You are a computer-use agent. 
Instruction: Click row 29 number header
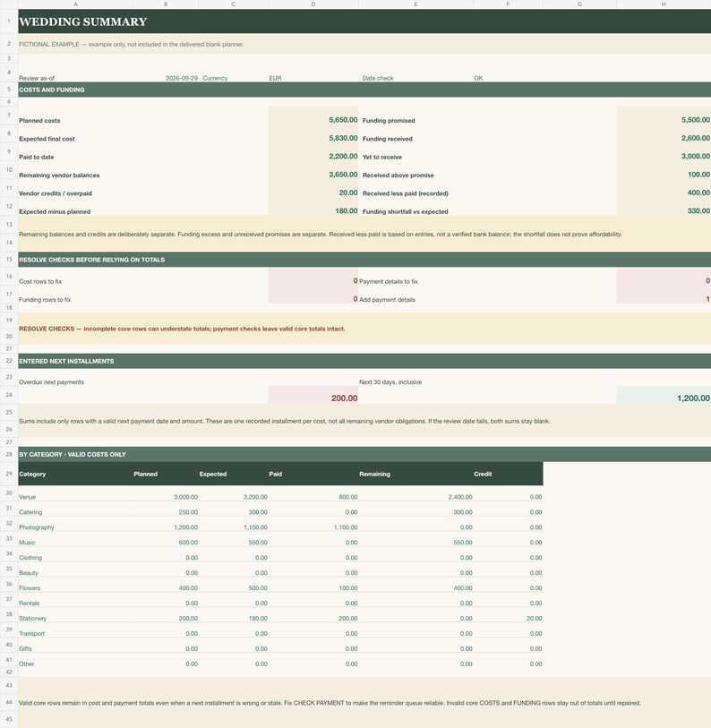pyautogui.click(x=9, y=474)
